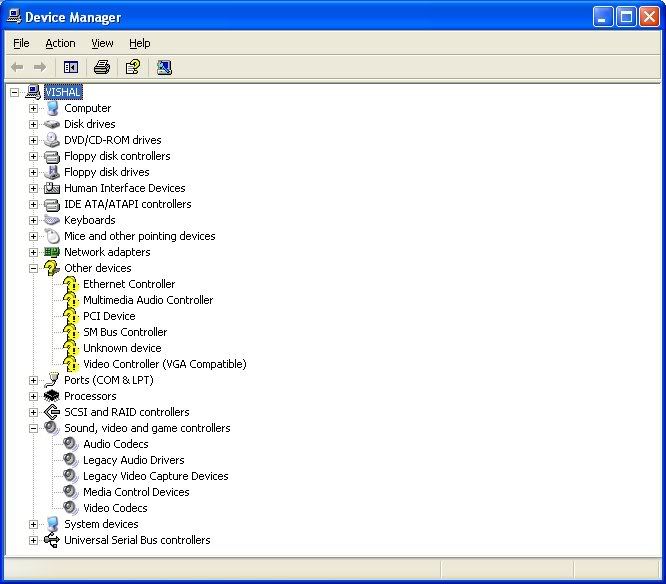Screen dimensions: 666x584
Task: Click the Floppy disk controllers icon
Action: 52,156
